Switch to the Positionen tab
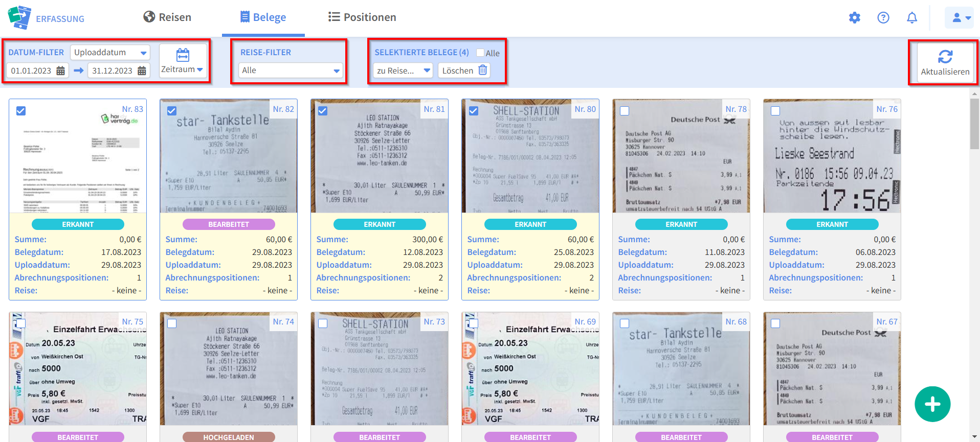The height and width of the screenshot is (442, 980). coord(362,17)
